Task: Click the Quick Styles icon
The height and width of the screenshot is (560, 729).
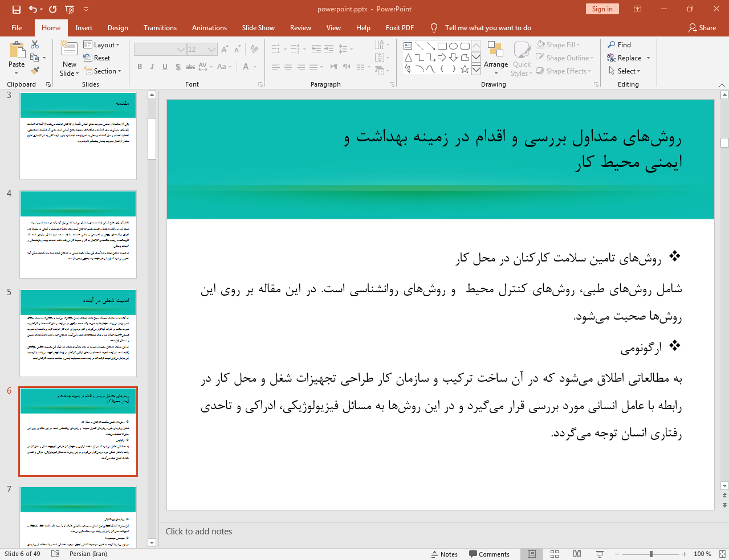Action: pos(522,50)
